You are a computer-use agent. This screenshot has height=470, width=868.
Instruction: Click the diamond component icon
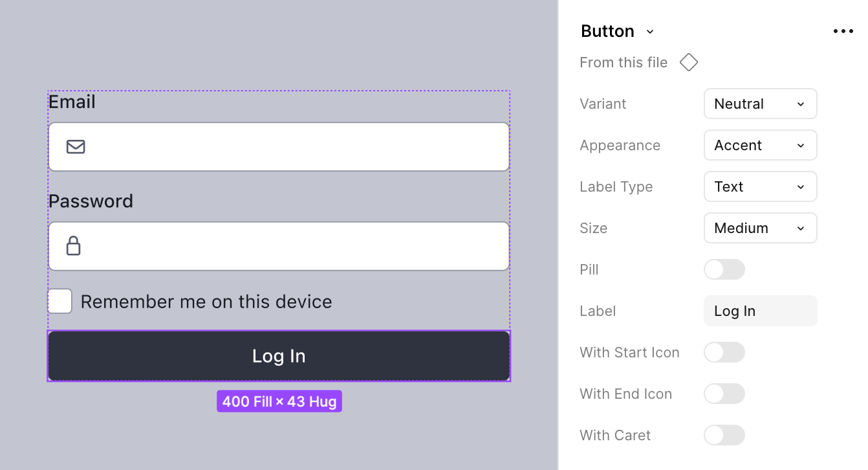(689, 62)
